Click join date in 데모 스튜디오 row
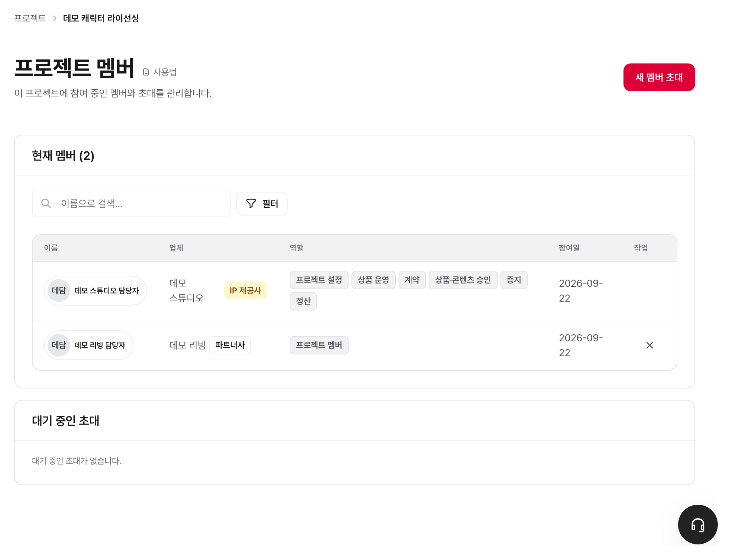 point(581,291)
